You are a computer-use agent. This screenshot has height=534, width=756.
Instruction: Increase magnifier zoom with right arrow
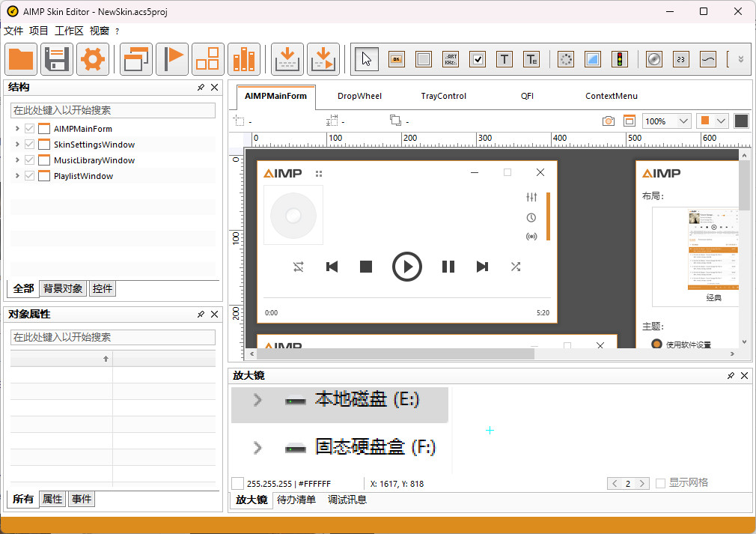(641, 483)
